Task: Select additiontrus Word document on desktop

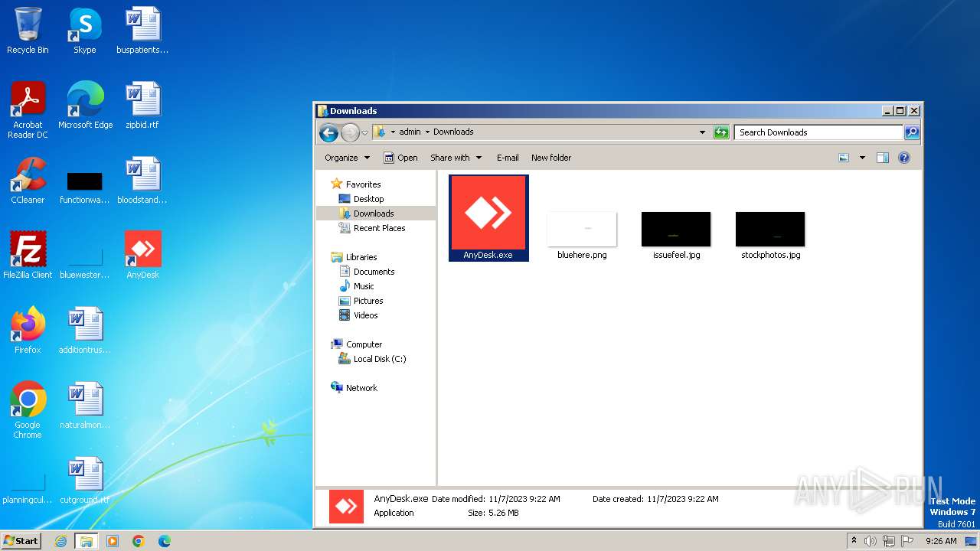Action: [85, 330]
